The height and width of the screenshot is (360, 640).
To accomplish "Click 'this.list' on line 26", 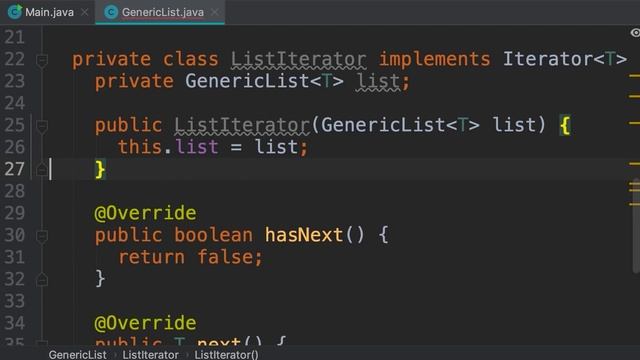I will coord(168,147).
